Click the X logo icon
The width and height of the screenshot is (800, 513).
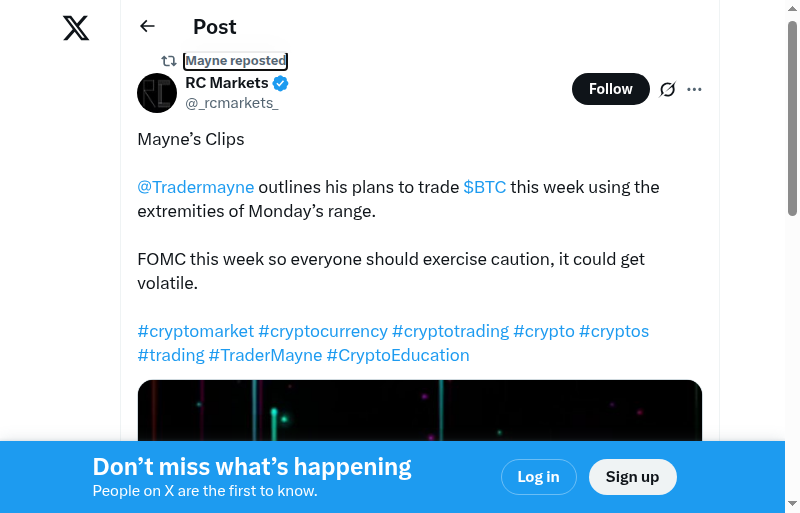76,28
